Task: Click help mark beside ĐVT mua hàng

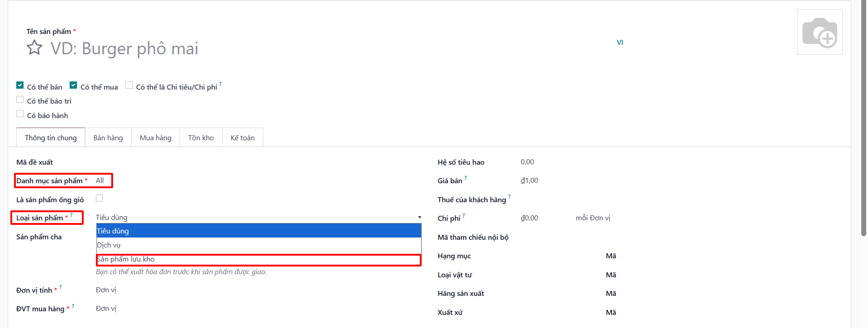Action: [73, 306]
